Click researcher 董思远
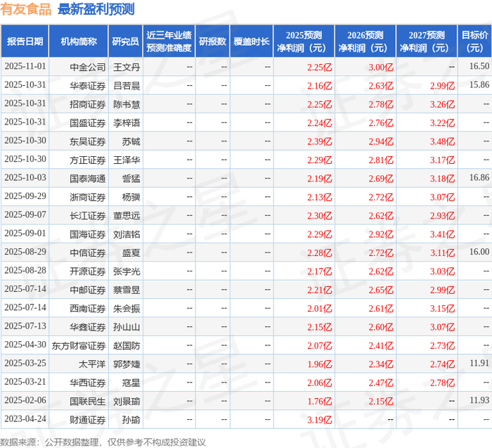 pos(127,216)
